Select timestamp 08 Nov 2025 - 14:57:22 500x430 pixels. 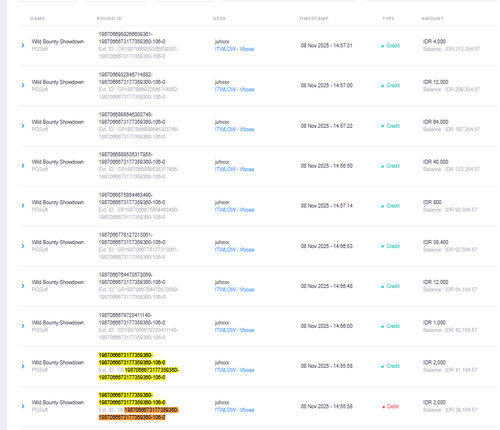click(x=327, y=126)
